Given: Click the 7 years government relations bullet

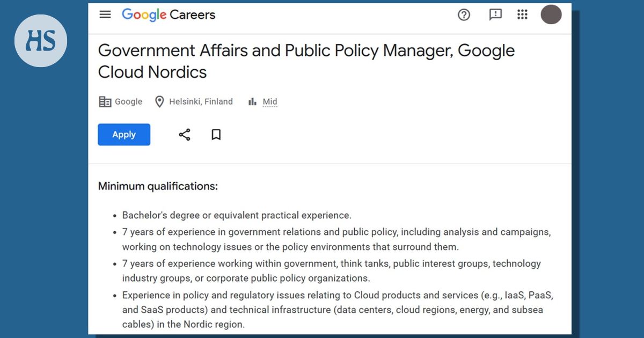Looking at the screenshot, I should 336,239.
